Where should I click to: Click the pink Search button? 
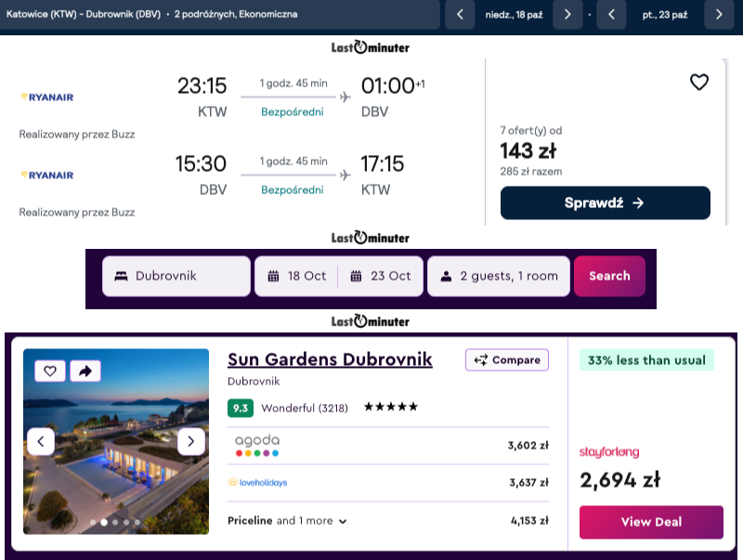[x=609, y=276]
